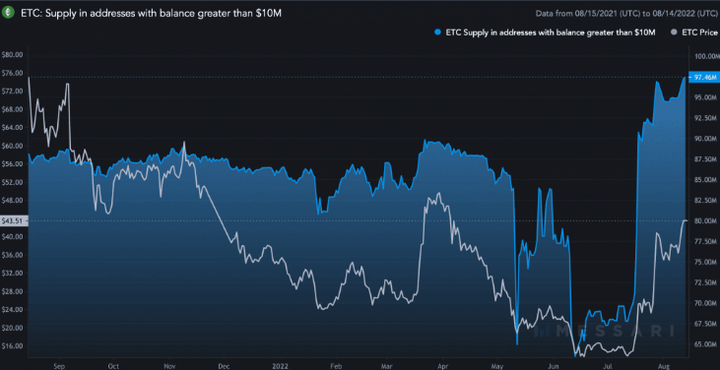Click the 70.00M right axis label
The height and width of the screenshot is (370, 720).
click(706, 303)
